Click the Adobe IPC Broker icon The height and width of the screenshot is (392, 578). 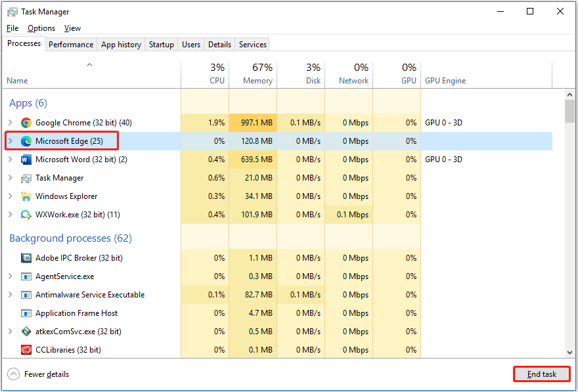25,257
